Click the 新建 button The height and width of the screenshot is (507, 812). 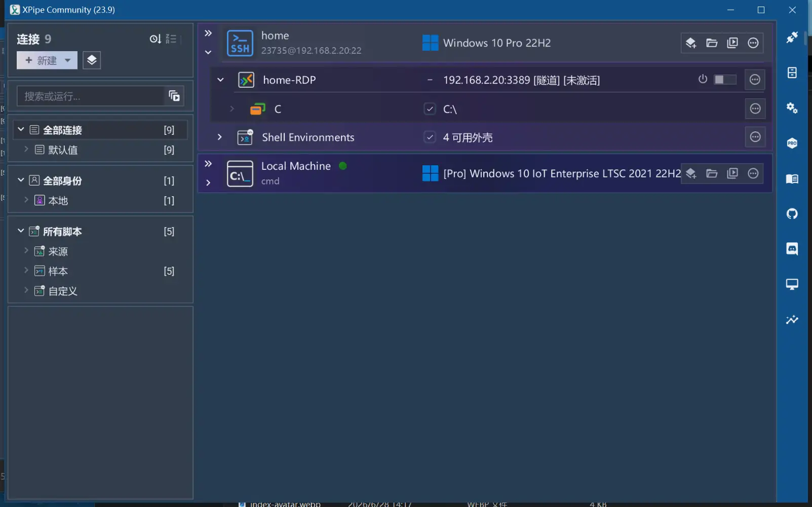(x=47, y=60)
